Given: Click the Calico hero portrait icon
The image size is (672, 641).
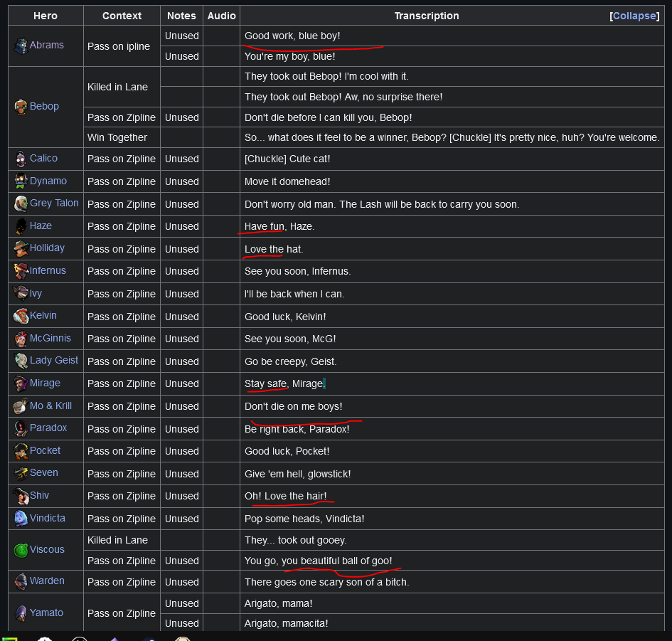Looking at the screenshot, I should 21,159.
